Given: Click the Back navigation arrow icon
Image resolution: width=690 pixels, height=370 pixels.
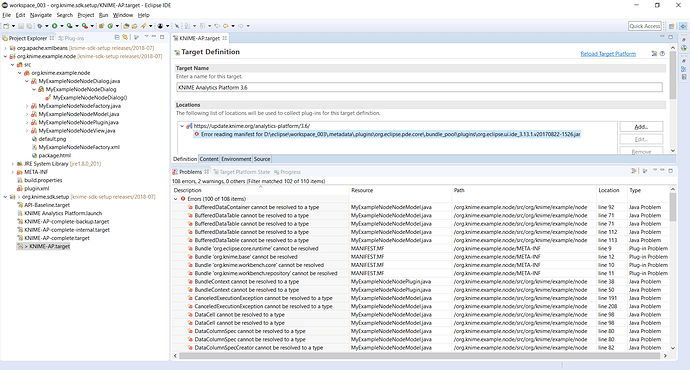Looking at the screenshot, I should [226, 26].
